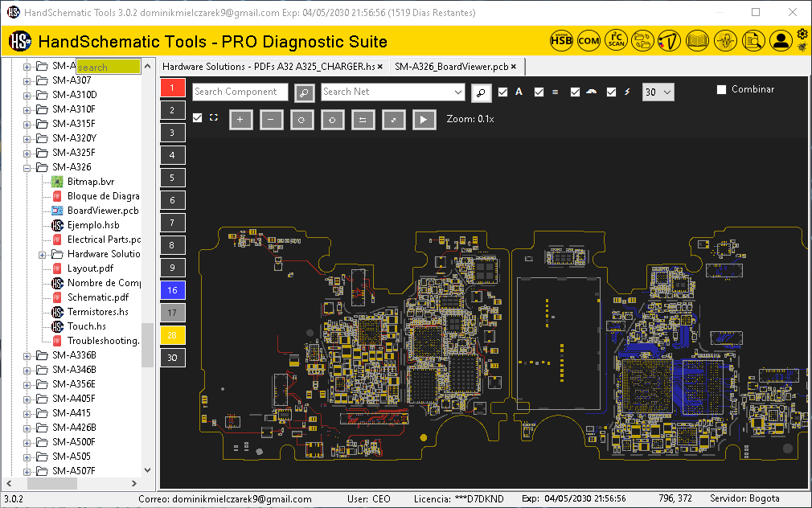812x508 pixels.
Task: Open Termistores.hs file
Action: pos(97,312)
